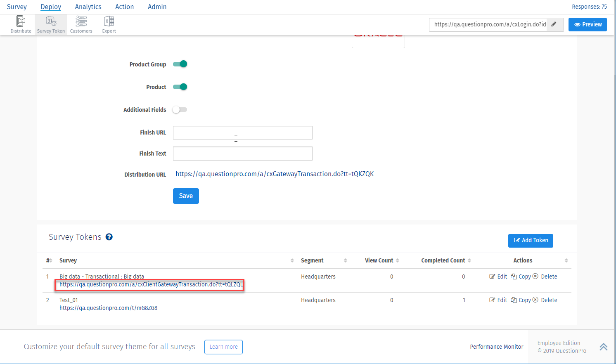
Task: Sort tokens by the Survey column arrows
Action: pyautogui.click(x=292, y=260)
